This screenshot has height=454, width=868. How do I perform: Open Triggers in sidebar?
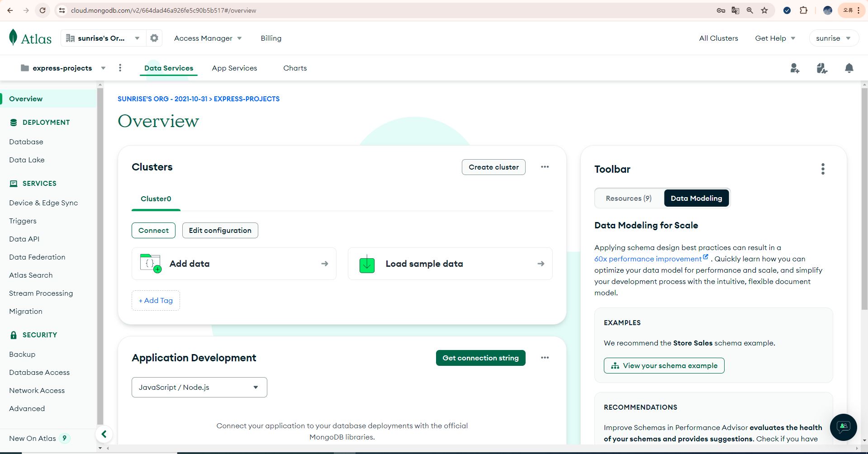point(23,221)
